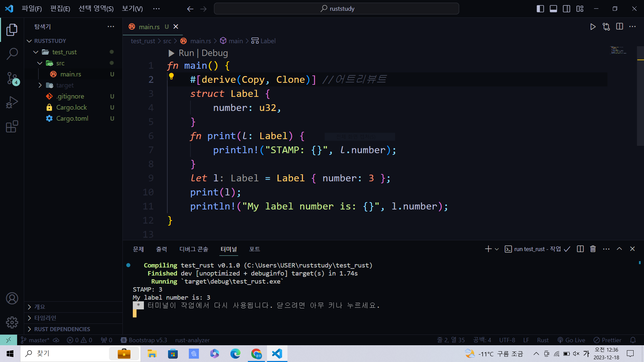Screen dimensions: 644x362
Task: Open Run and Debug view
Action: click(12, 103)
